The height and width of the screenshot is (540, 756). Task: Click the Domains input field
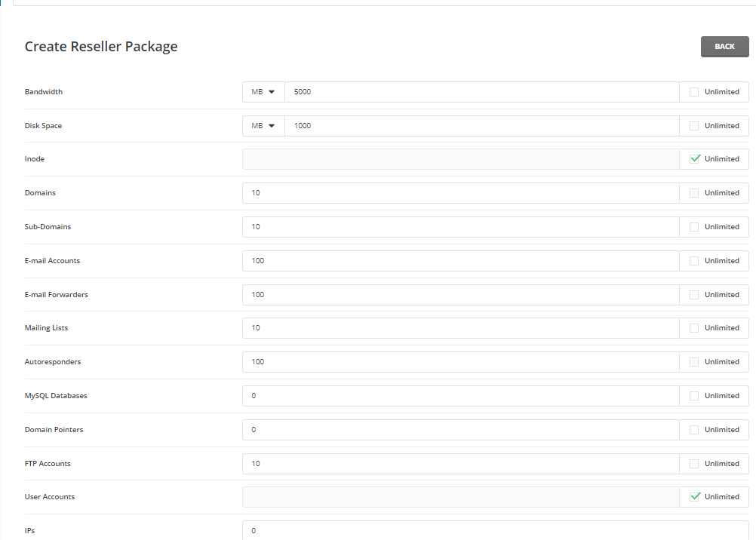(x=460, y=193)
